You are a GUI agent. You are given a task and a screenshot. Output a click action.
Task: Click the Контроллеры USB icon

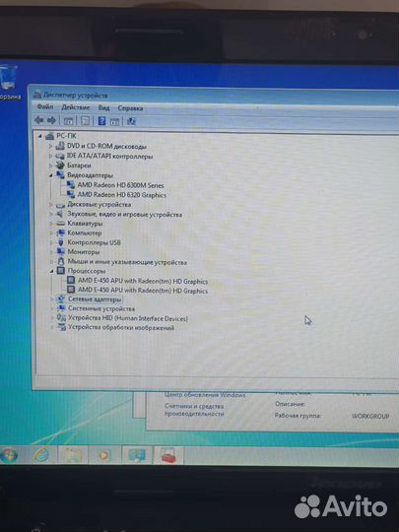pos(61,242)
